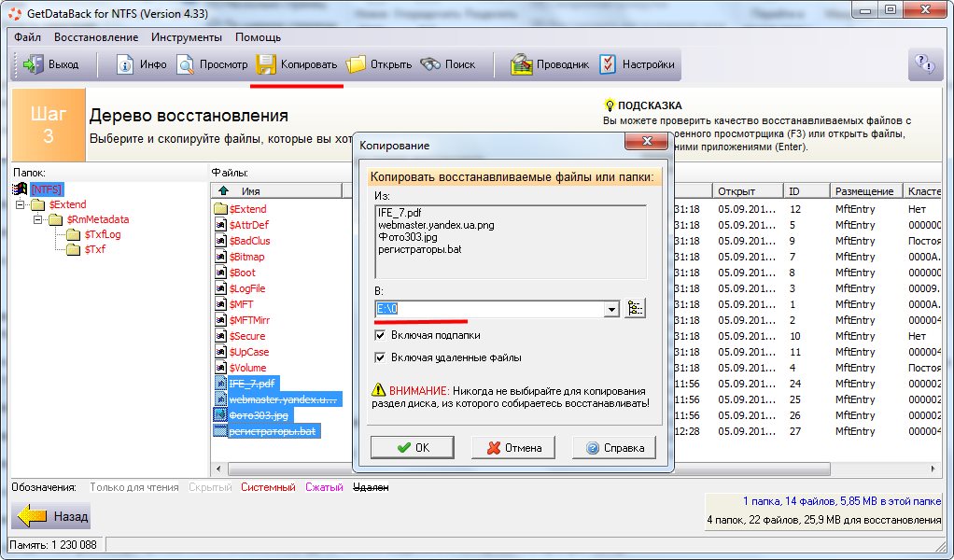Click the $BadClus file icon

pos(220,241)
